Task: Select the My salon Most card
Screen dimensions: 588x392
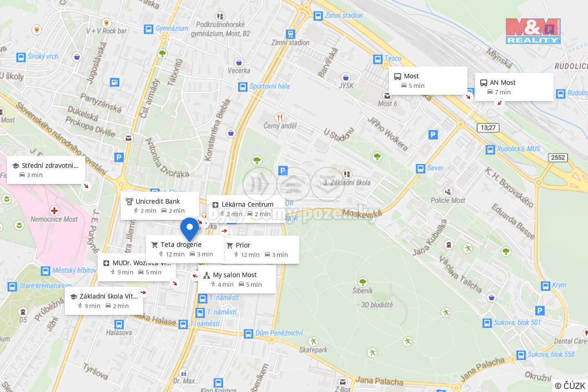Action: (237, 279)
